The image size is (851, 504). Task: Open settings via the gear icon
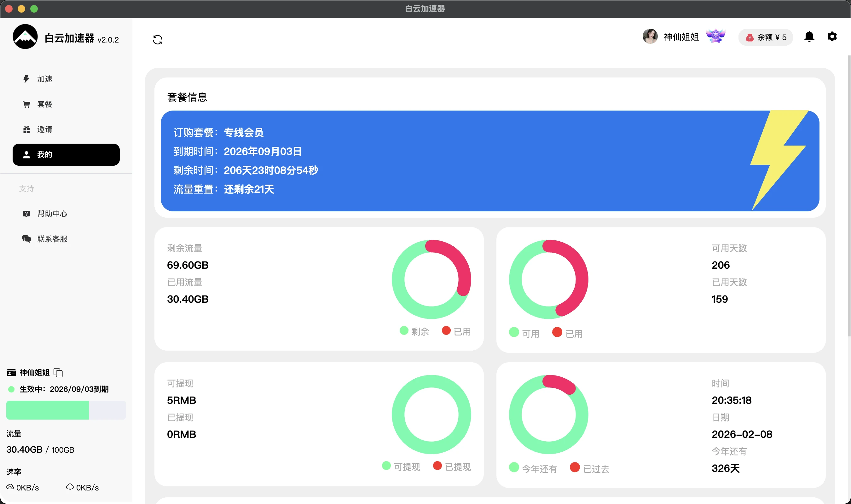click(832, 37)
